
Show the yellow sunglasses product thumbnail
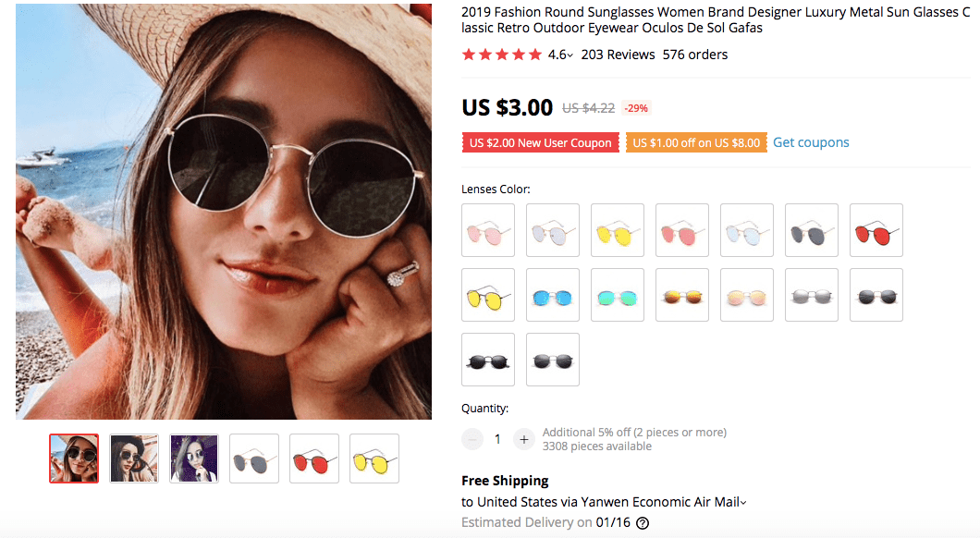tap(374, 459)
